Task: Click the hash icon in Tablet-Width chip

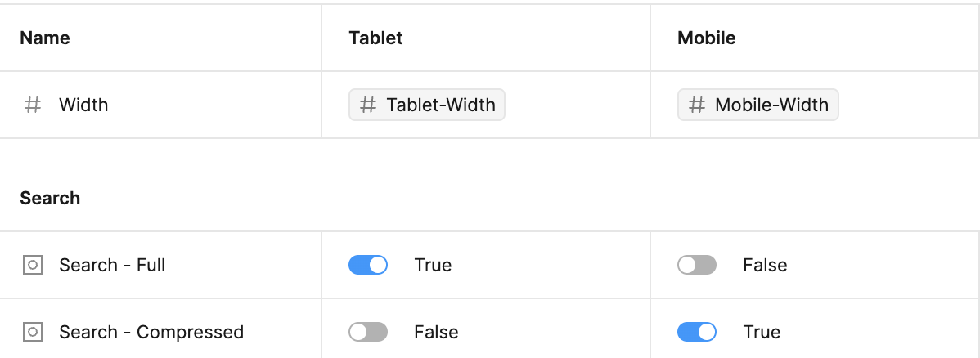Action: pyautogui.click(x=368, y=105)
